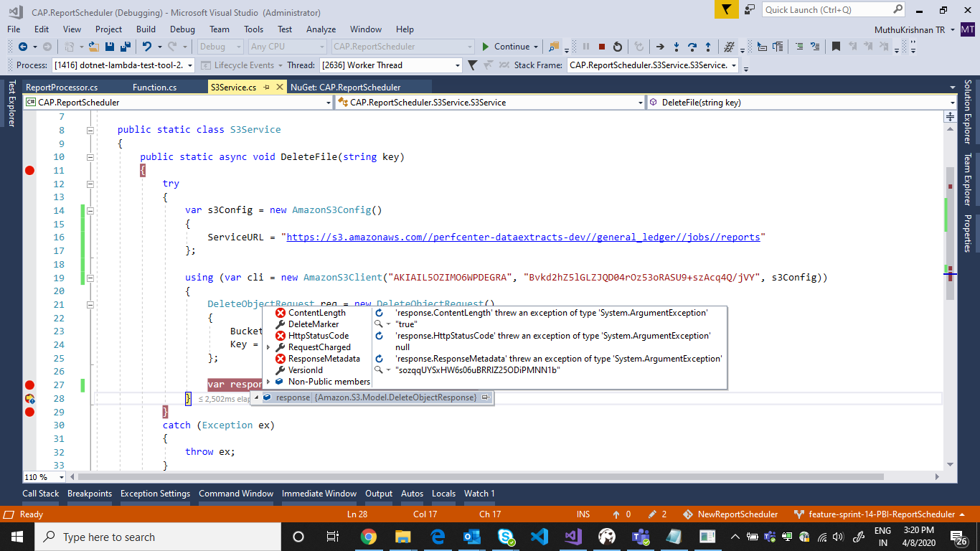Open the Locals window at the bottom
This screenshot has height=551, width=980.
pos(443,494)
